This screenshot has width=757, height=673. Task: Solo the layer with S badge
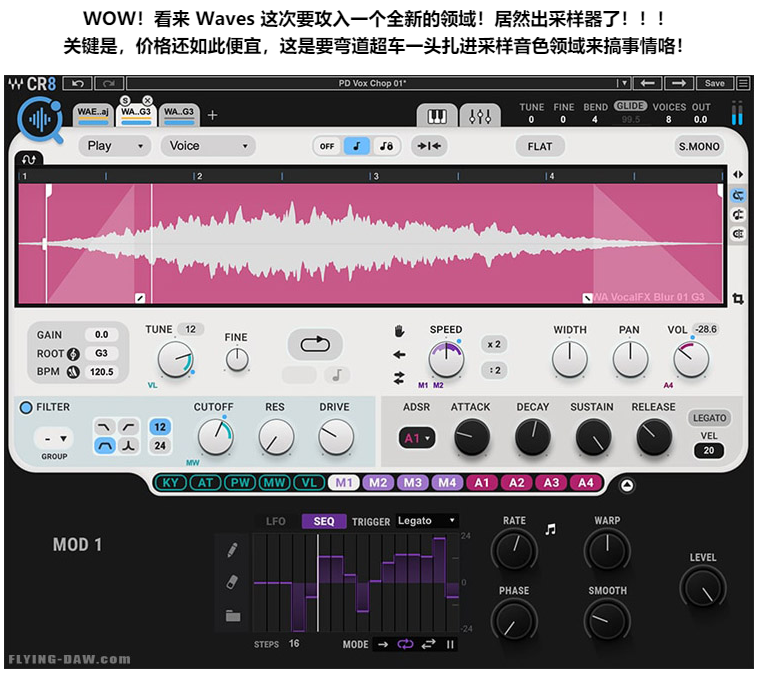coord(125,100)
